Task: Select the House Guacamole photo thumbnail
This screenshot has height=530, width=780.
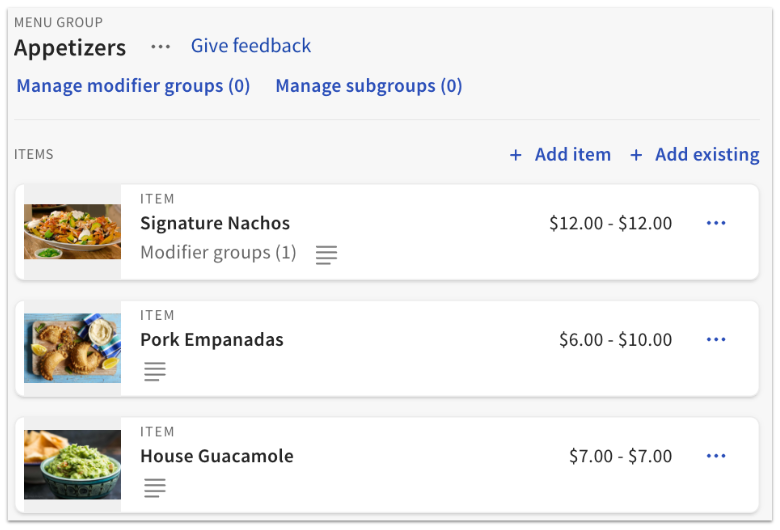Action: 72,465
